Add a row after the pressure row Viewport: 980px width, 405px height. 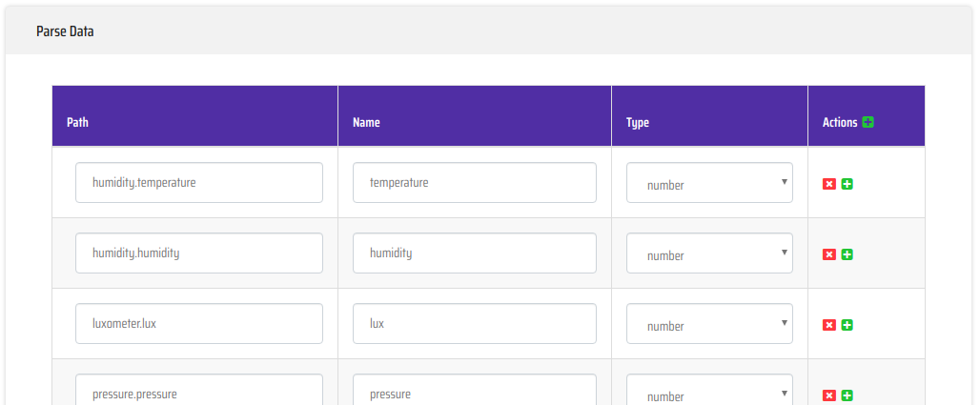click(x=847, y=395)
